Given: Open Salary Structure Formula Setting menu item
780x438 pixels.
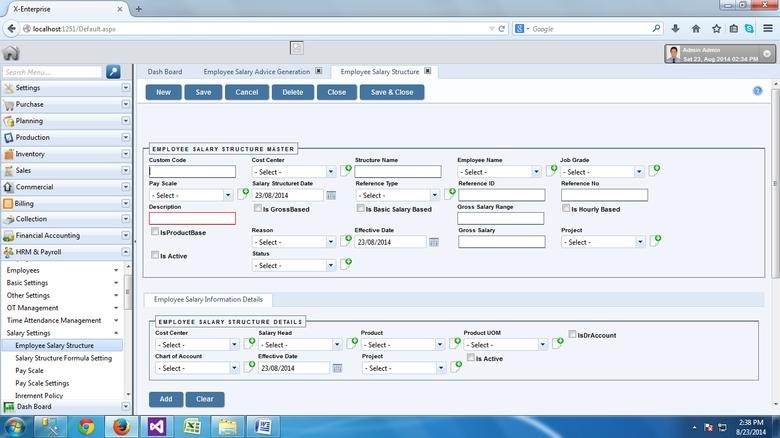Looking at the screenshot, I should [64, 358].
